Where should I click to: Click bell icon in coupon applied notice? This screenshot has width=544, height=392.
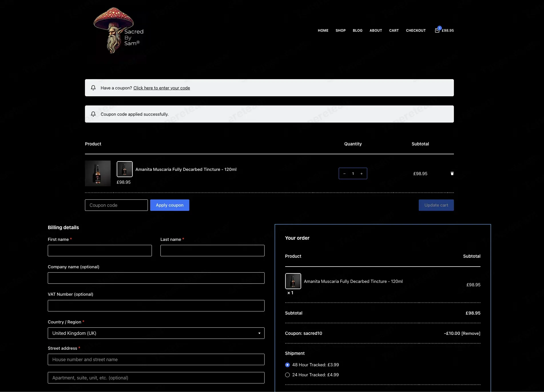point(93,114)
